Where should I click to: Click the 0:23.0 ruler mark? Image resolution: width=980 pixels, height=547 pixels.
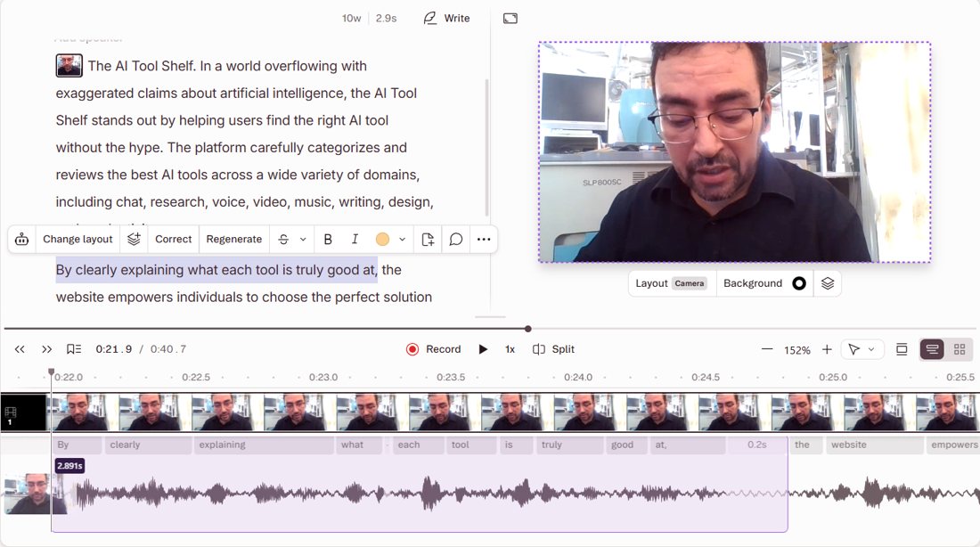pyautogui.click(x=323, y=377)
